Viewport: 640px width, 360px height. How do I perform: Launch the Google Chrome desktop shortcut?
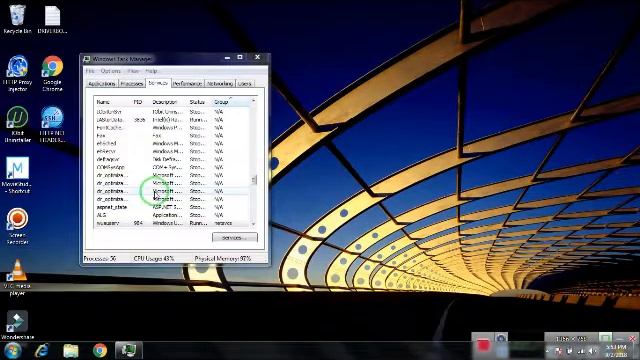52,73
